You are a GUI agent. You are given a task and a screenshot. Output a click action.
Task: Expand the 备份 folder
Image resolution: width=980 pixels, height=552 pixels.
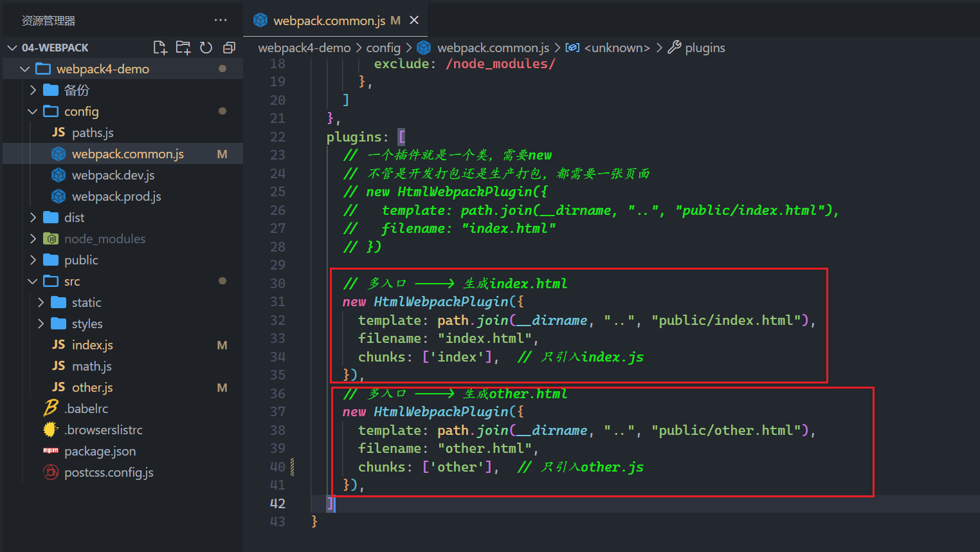pyautogui.click(x=33, y=90)
